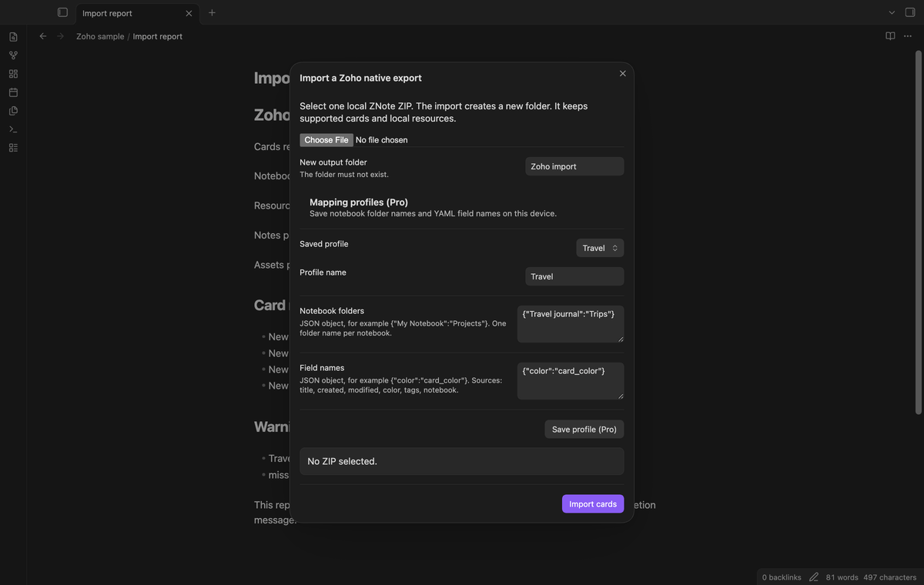Click the 'No file chosen' label
924x585 pixels.
(382, 140)
